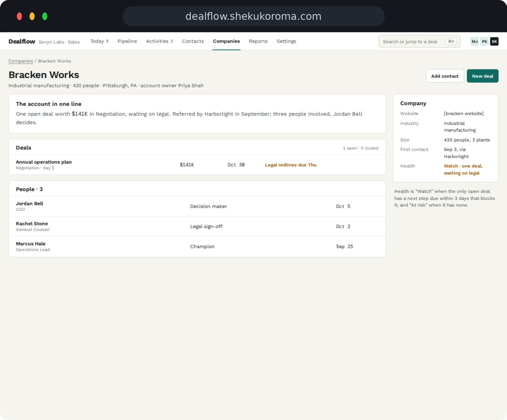
Task: Open the MJ user avatar
Action: tap(475, 41)
